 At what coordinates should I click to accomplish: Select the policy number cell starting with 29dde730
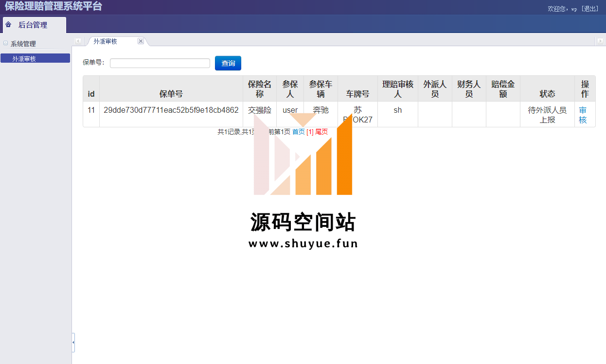[x=171, y=110]
